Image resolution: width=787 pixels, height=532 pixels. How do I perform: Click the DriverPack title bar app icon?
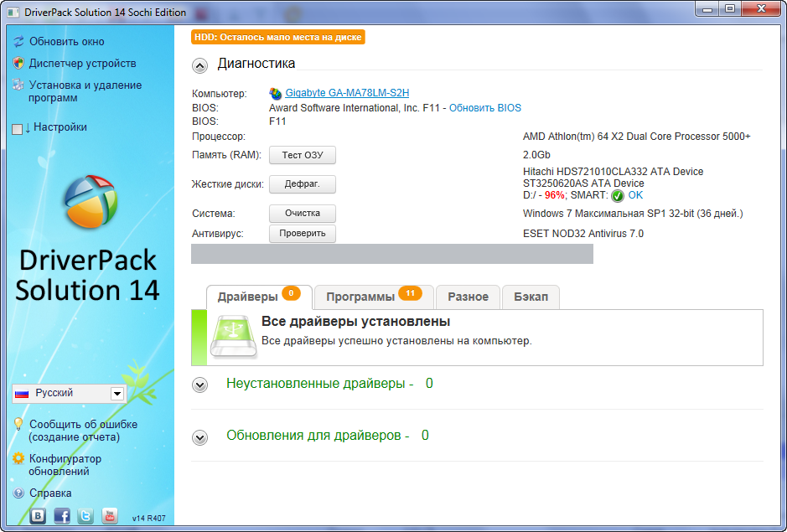click(13, 13)
